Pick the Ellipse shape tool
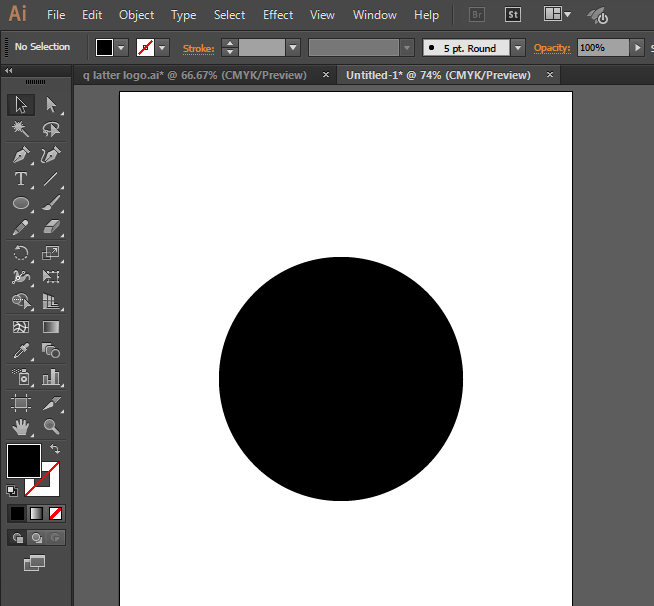This screenshot has width=654, height=606. (x=20, y=203)
